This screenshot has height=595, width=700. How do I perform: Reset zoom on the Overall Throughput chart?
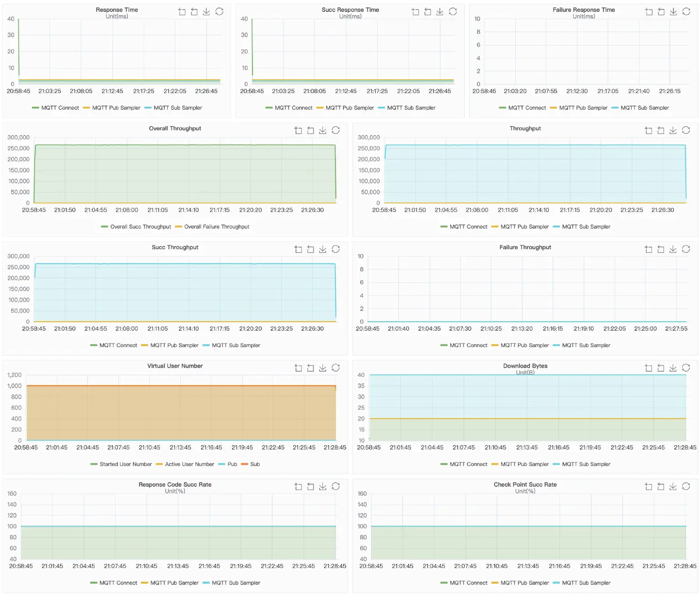tap(310, 131)
